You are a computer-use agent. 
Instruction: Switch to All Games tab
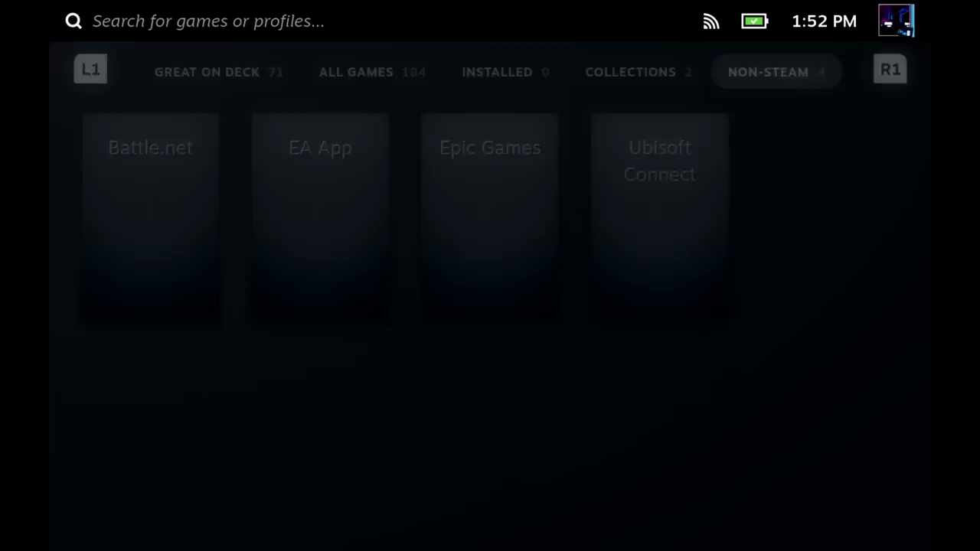[372, 72]
